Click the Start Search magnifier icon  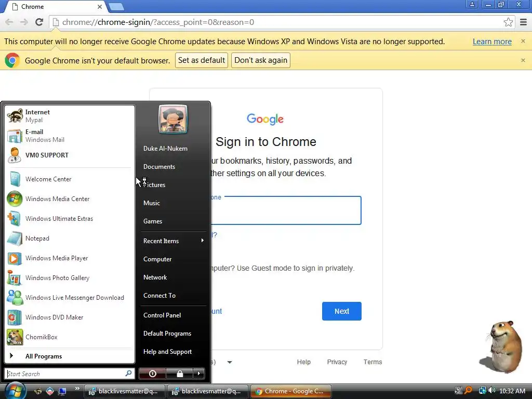click(129, 373)
